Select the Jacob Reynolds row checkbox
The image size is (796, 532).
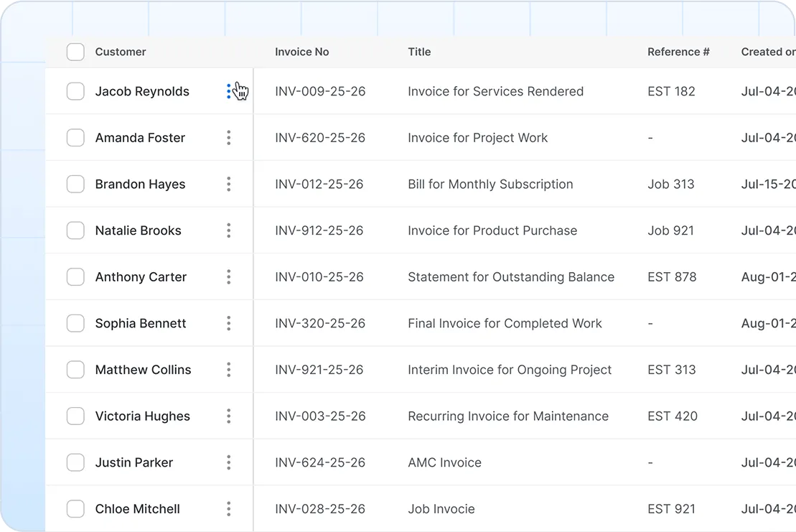tap(75, 91)
